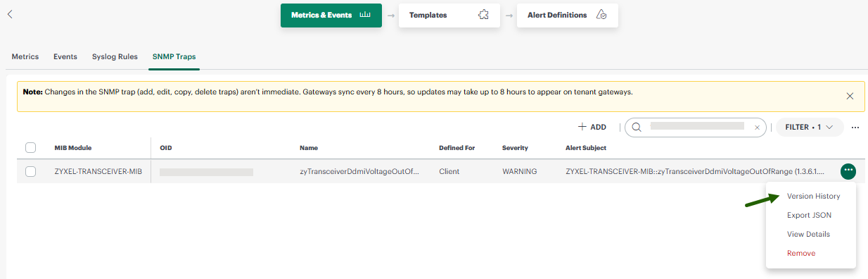
Task: Open the table's more options ellipsis menu
Action: click(855, 128)
